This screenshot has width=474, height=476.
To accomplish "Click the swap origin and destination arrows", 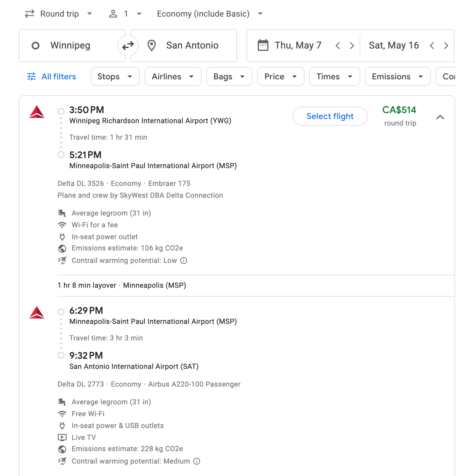I will pos(127,45).
